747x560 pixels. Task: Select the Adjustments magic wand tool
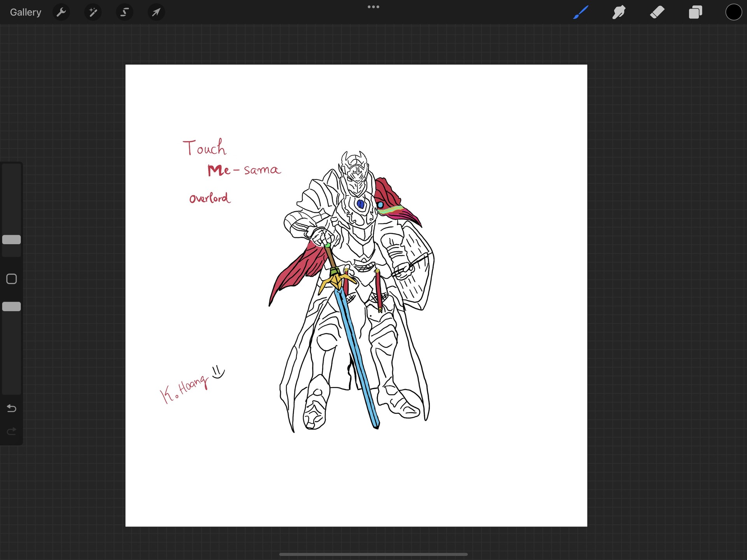pyautogui.click(x=93, y=12)
